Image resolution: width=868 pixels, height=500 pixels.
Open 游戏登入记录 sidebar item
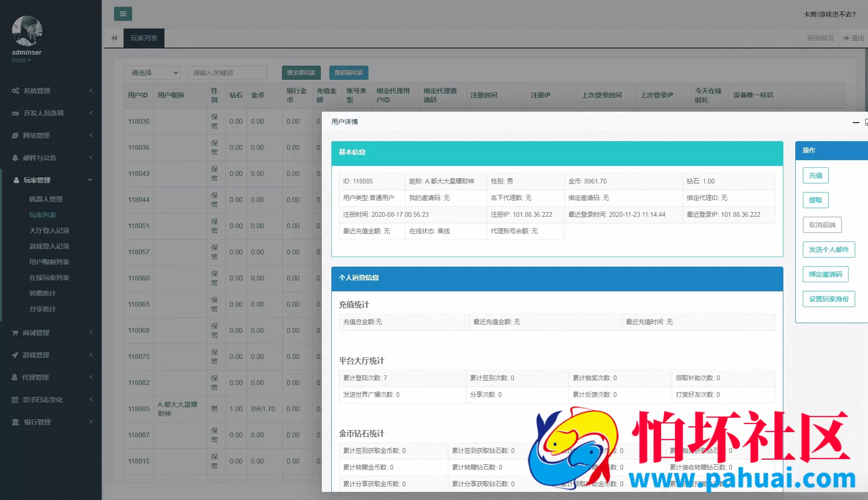(x=49, y=246)
